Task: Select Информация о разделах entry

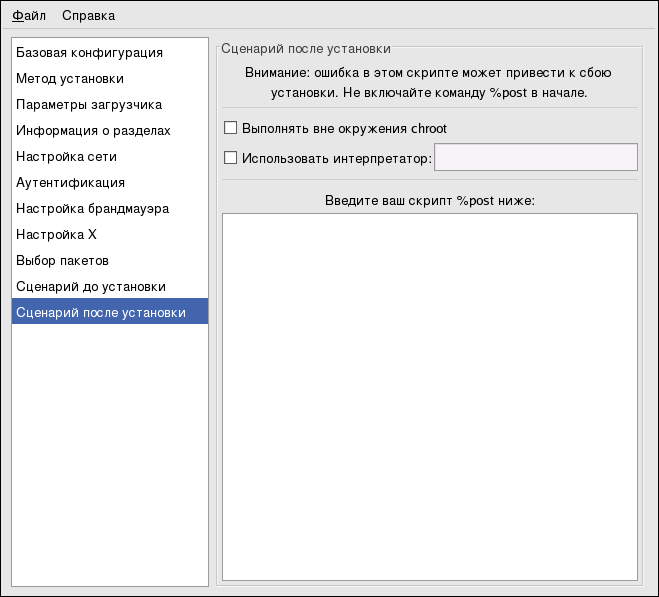Action: (93, 130)
